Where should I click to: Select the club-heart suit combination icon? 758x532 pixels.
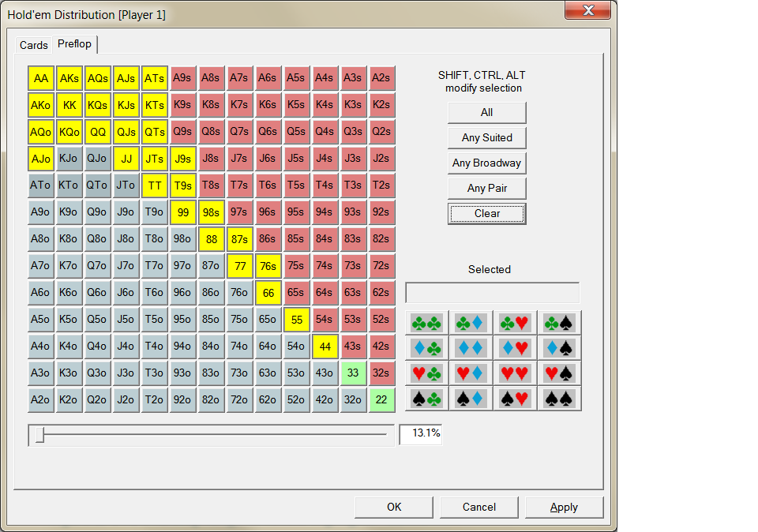point(515,323)
